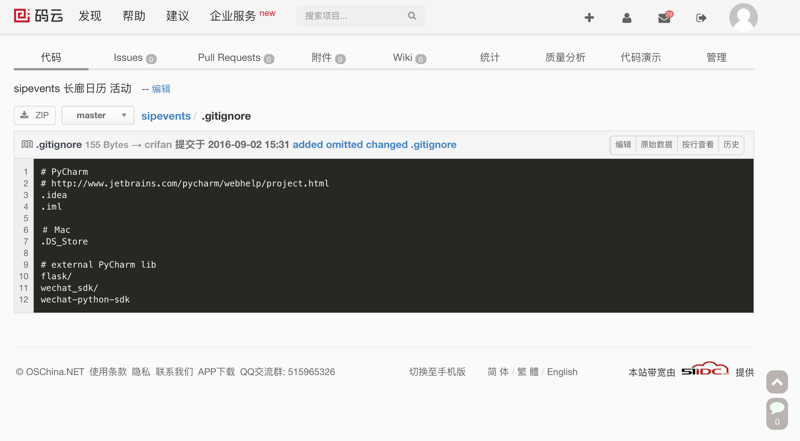This screenshot has height=441, width=800.
Task: Select 繁 體 language option
Action: tap(528, 372)
